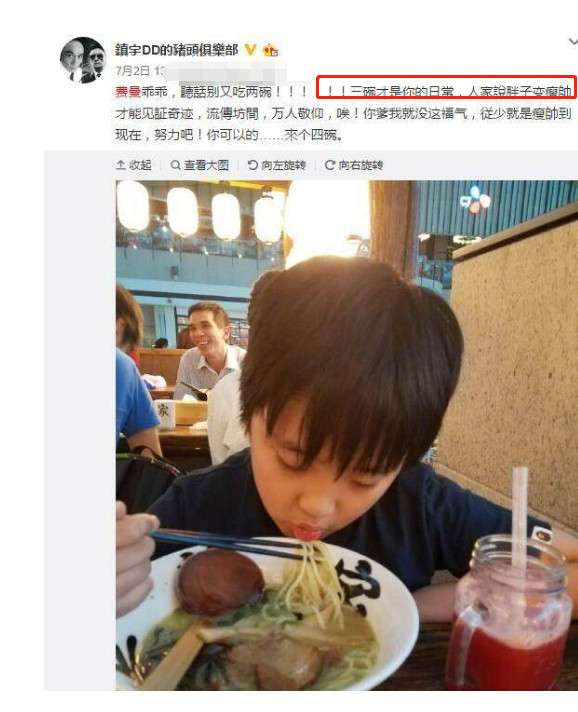The image size is (578, 712).
Task: Click the upward arrow icon beside 收起
Action: point(121,165)
